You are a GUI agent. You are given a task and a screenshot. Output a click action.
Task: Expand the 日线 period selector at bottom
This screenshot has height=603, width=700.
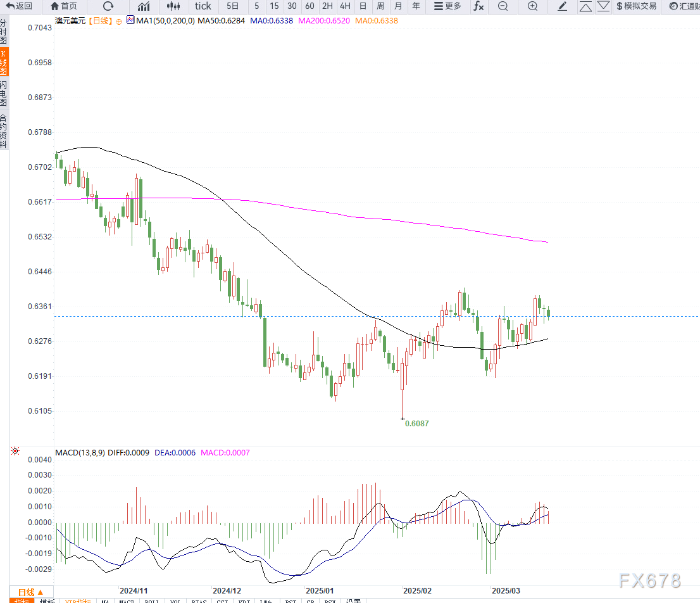(31, 592)
